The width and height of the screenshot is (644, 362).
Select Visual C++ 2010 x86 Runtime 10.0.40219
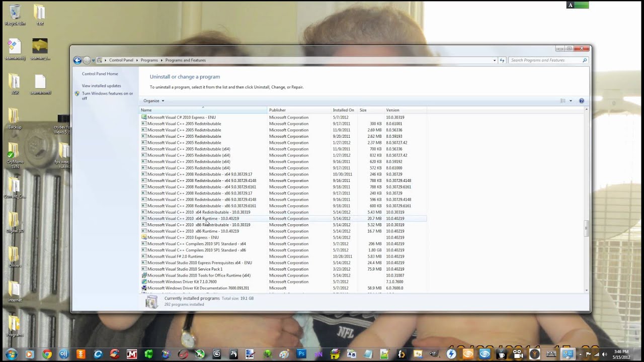(x=283, y=231)
